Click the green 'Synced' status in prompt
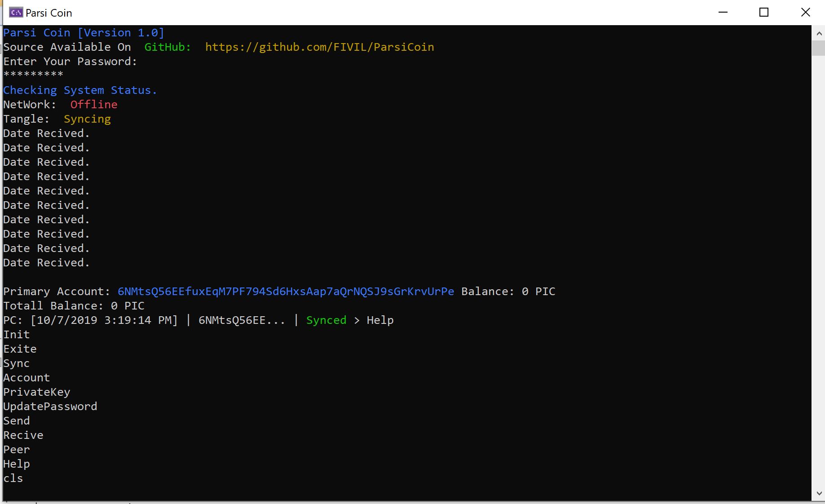 (x=326, y=320)
